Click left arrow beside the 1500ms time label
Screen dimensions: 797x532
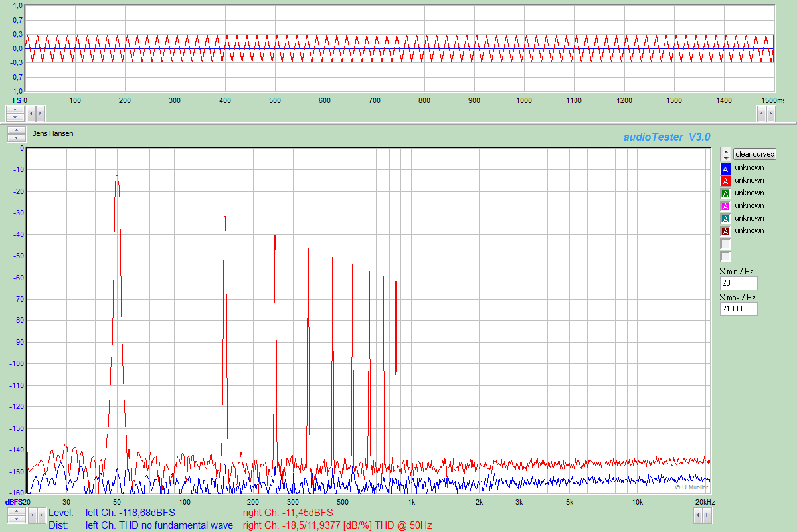[761, 114]
